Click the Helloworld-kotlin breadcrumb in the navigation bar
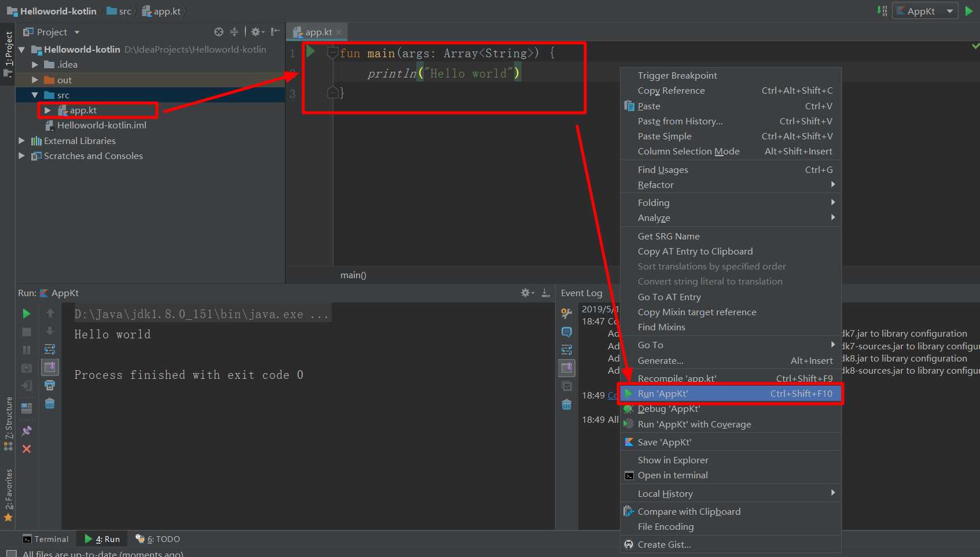Image resolution: width=980 pixels, height=557 pixels. pyautogui.click(x=52, y=11)
